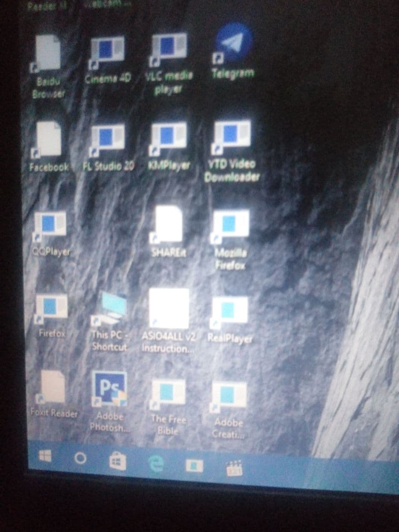This screenshot has width=399, height=532.
Task: Select the YTD Video Downloader icon
Action: 232,138
